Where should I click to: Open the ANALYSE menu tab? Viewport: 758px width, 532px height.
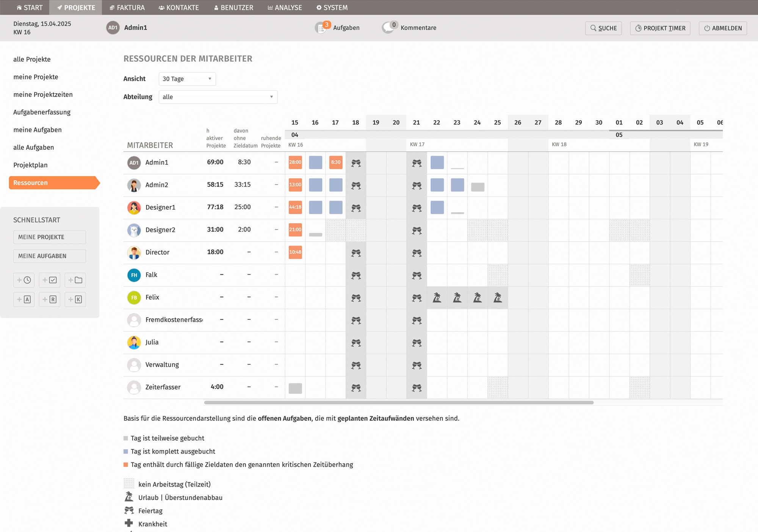click(285, 8)
